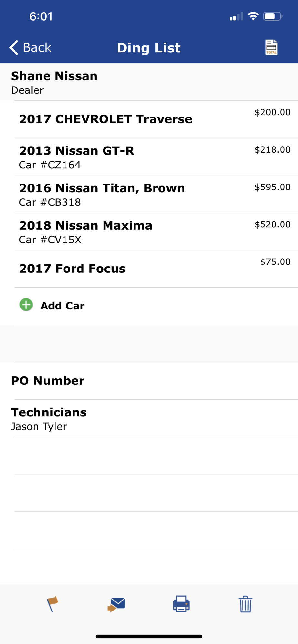
Task: Tap the printer icon
Action: click(x=181, y=604)
